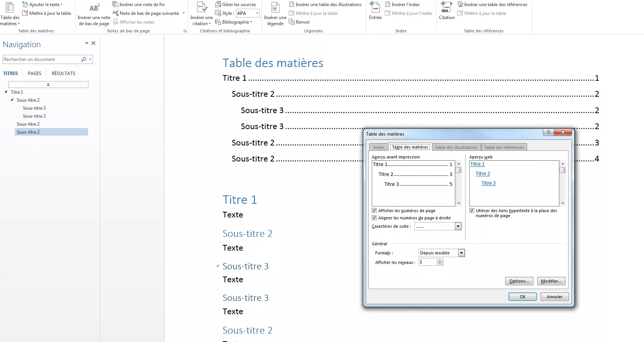
Task: Open the Bibliographie menu
Action: (x=234, y=22)
